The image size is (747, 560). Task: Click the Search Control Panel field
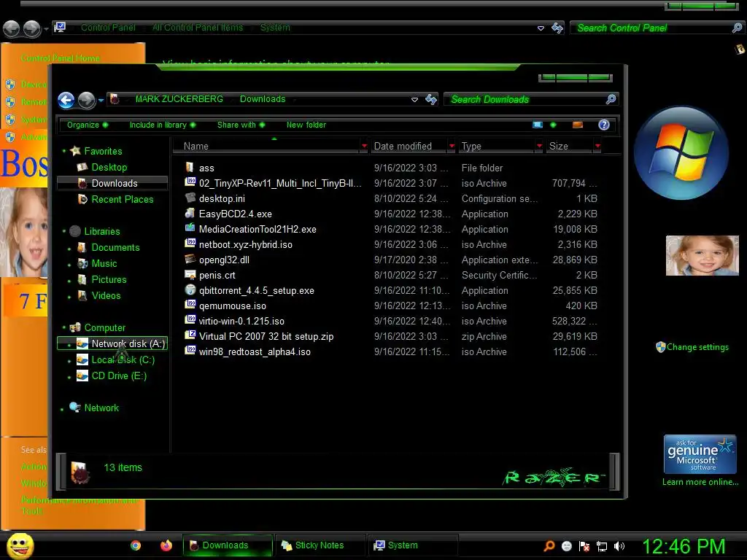click(651, 28)
